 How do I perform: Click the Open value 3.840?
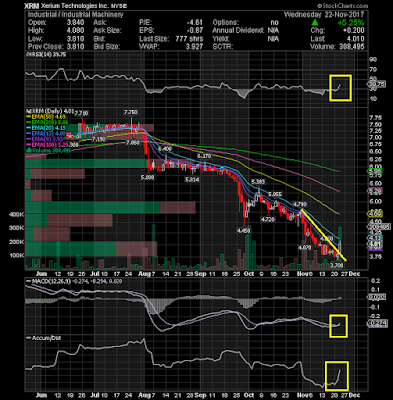75,22
